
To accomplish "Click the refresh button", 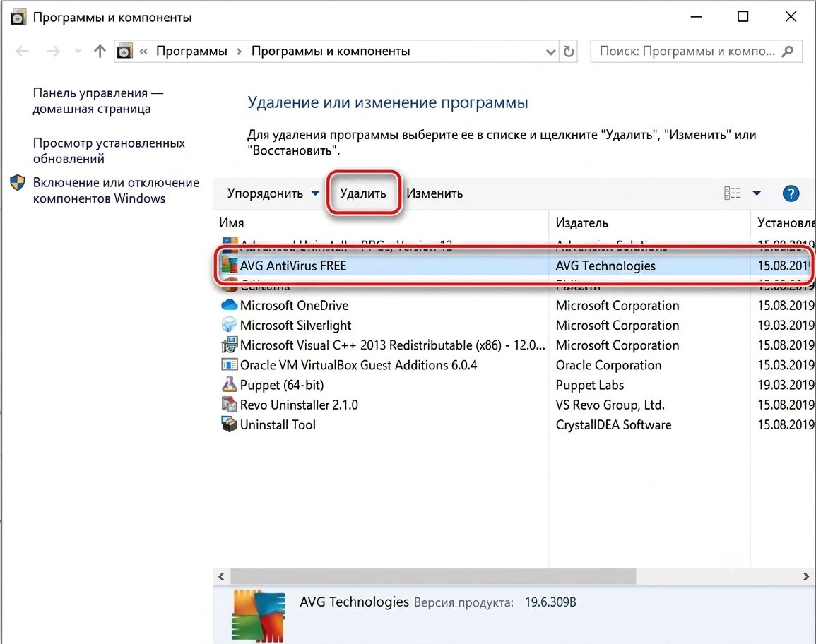I will click(569, 52).
